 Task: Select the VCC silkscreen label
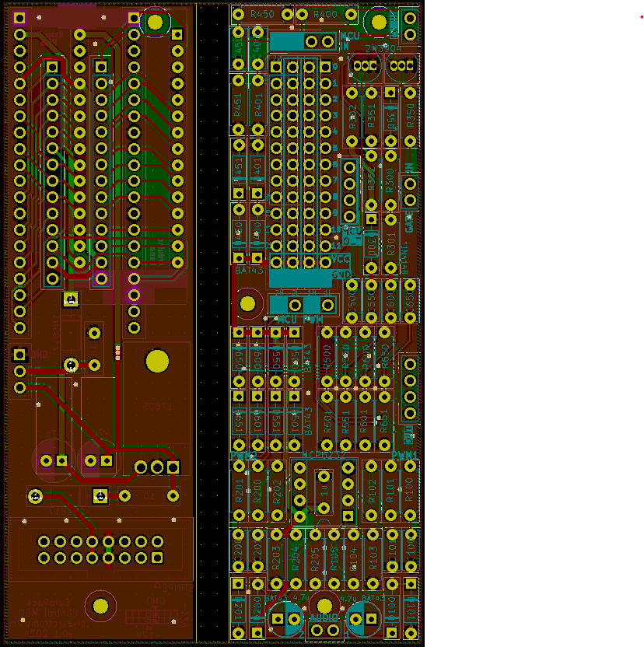[341, 260]
